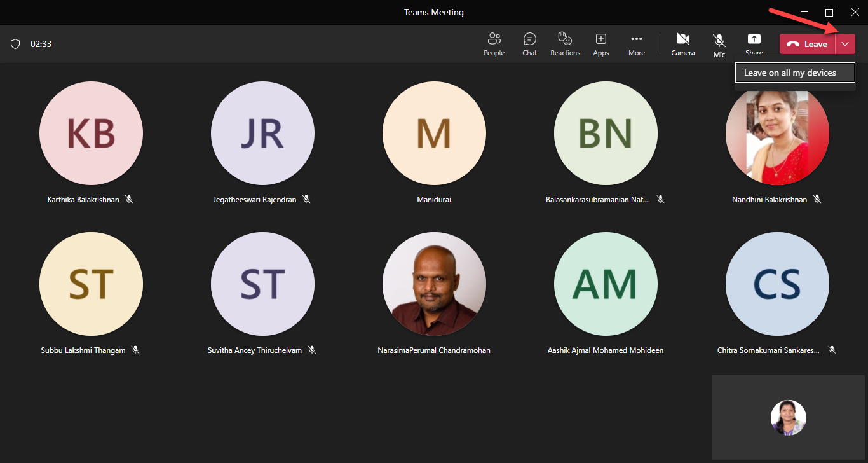Screen dimensions: 868x463
Task: Click muted mic icon beside Subbu Lakshmi Thangam
Action: [135, 350]
